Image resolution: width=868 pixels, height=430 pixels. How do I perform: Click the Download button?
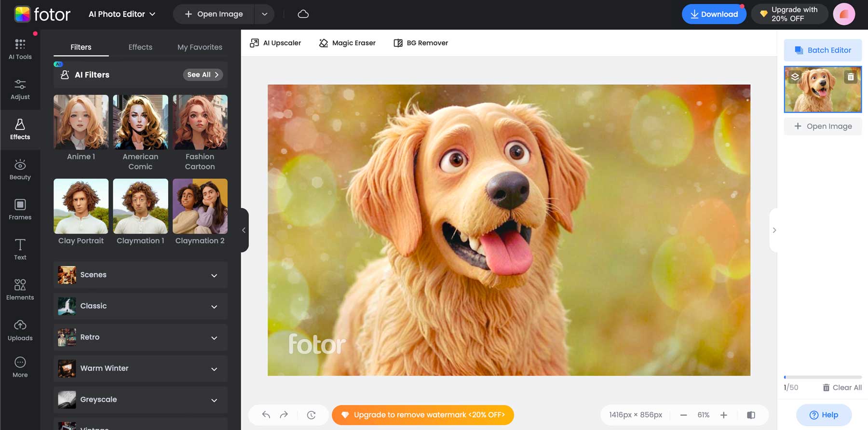(x=714, y=14)
